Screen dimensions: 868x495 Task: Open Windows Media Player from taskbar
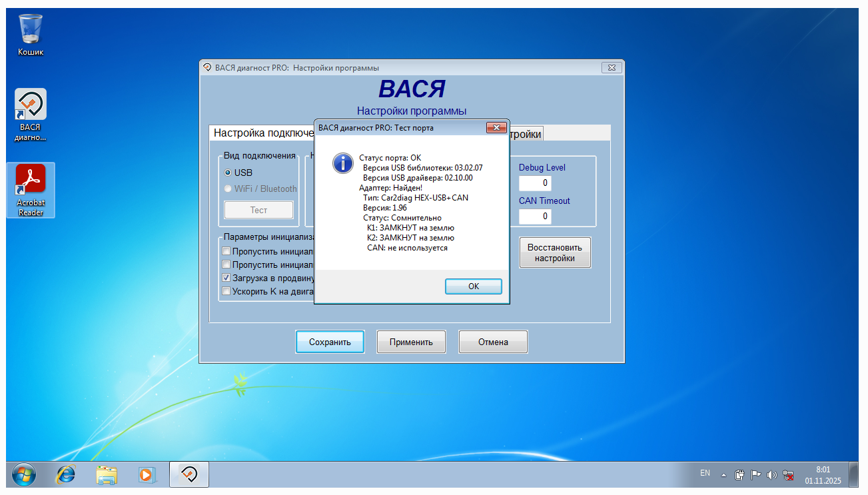pos(147,474)
